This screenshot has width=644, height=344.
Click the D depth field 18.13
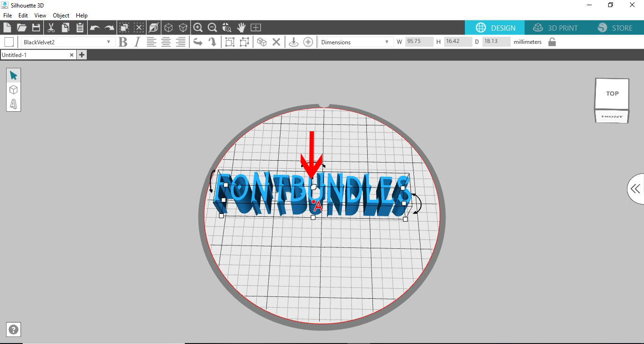point(496,41)
